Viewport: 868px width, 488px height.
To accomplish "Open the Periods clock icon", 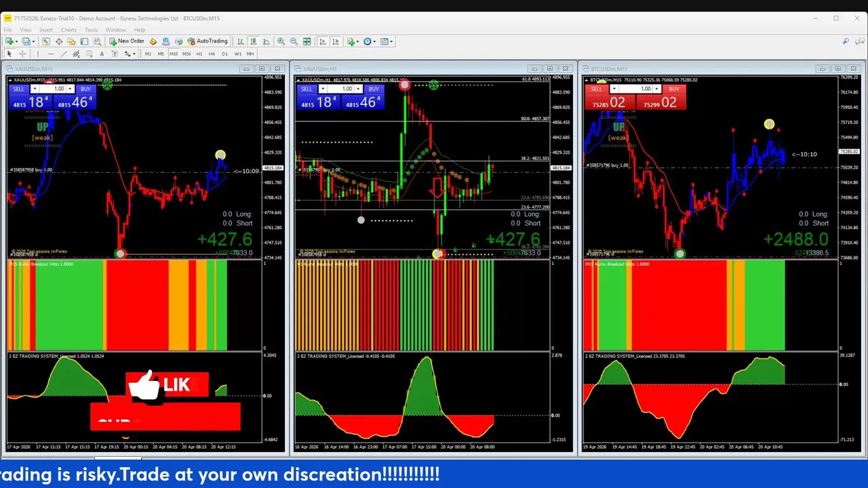I will point(367,41).
